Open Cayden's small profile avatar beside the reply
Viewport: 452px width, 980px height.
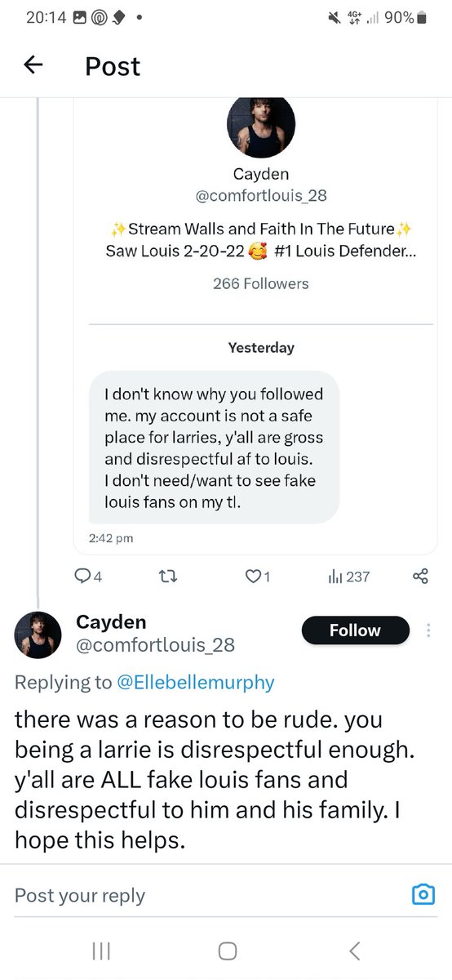[x=38, y=635]
